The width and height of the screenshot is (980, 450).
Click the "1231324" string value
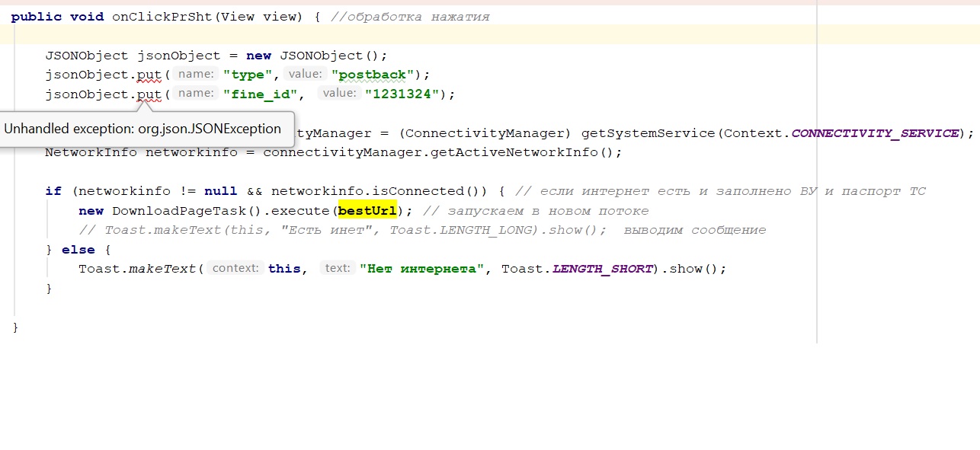(402, 94)
